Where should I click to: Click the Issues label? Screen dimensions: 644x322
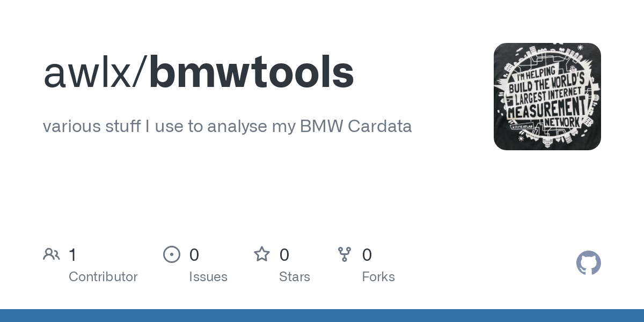pyautogui.click(x=208, y=277)
